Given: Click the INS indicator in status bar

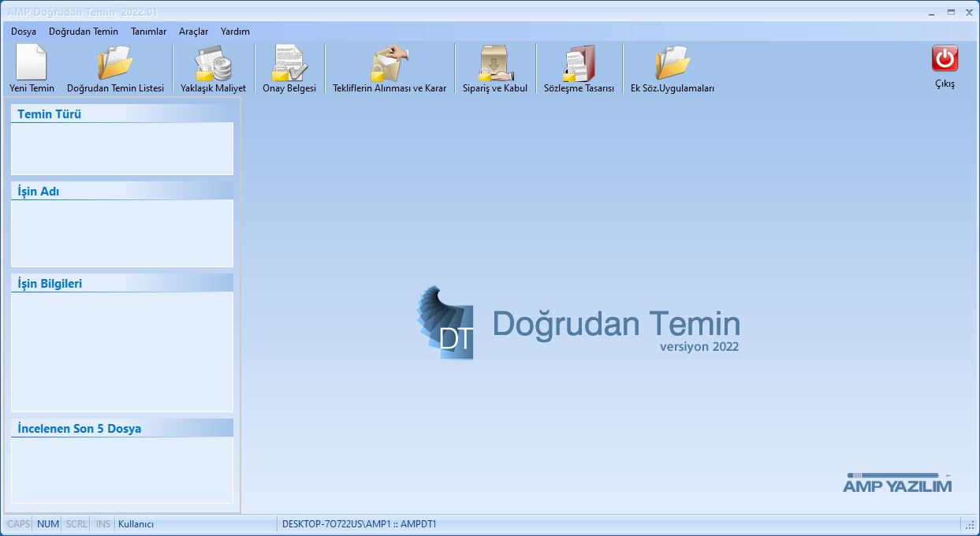Looking at the screenshot, I should 103,524.
